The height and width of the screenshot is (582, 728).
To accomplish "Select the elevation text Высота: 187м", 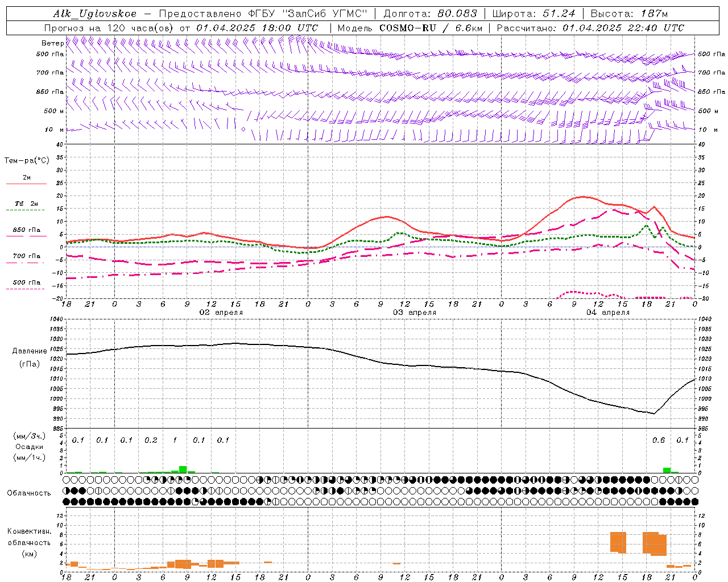I will click(629, 14).
